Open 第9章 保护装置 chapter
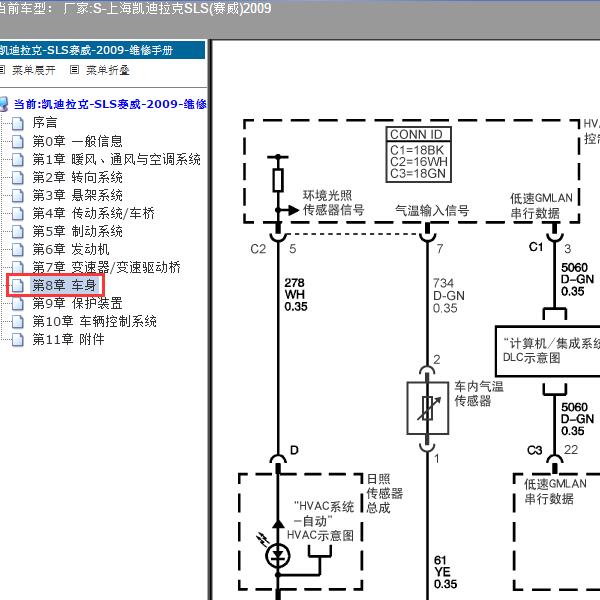 pos(77,303)
